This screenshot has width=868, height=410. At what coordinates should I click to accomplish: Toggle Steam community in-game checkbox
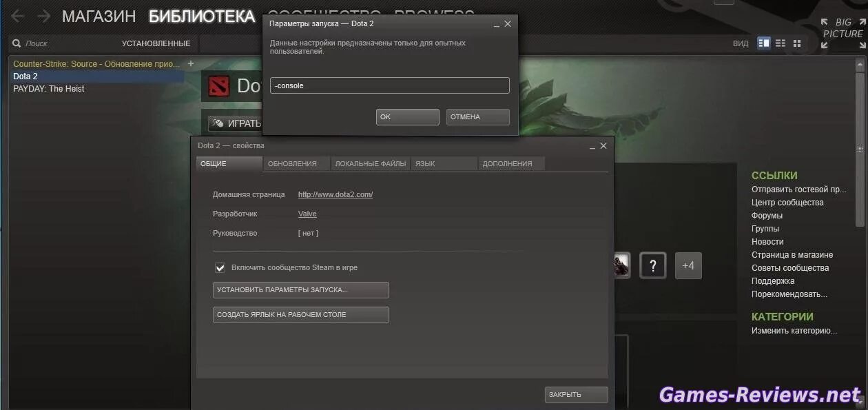[220, 267]
